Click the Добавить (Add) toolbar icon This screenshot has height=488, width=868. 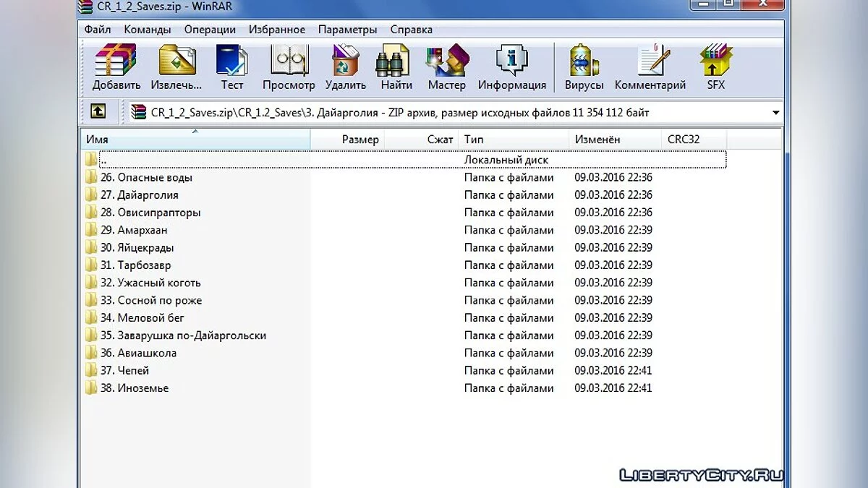(116, 67)
